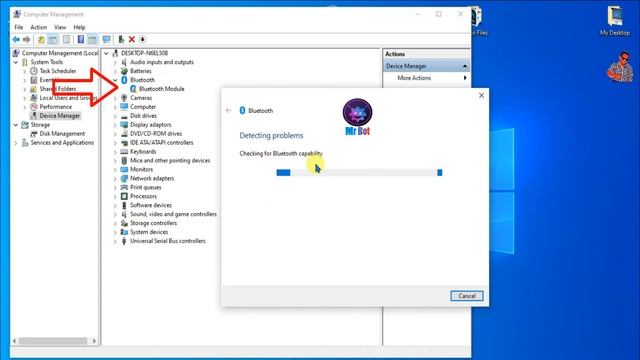The width and height of the screenshot is (640, 360).
Task: Click the Scan for hardware changes monitor icon
Action: coord(106,40)
